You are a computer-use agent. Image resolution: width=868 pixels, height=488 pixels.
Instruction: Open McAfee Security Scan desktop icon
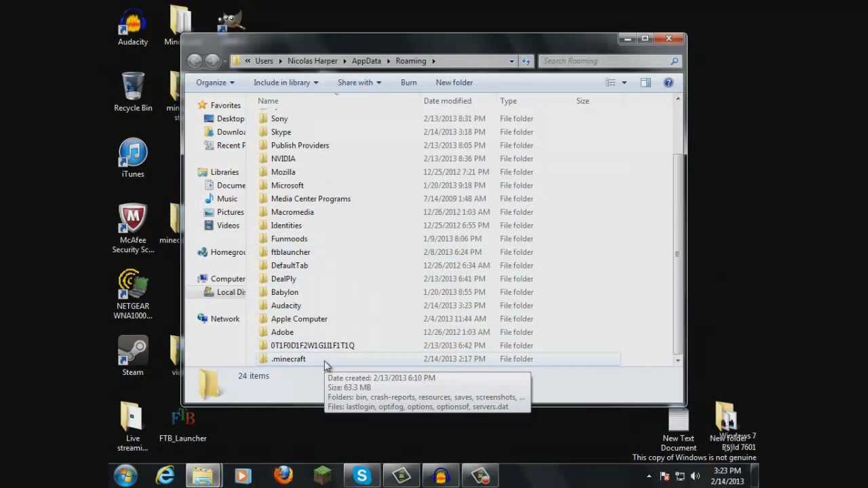point(133,228)
